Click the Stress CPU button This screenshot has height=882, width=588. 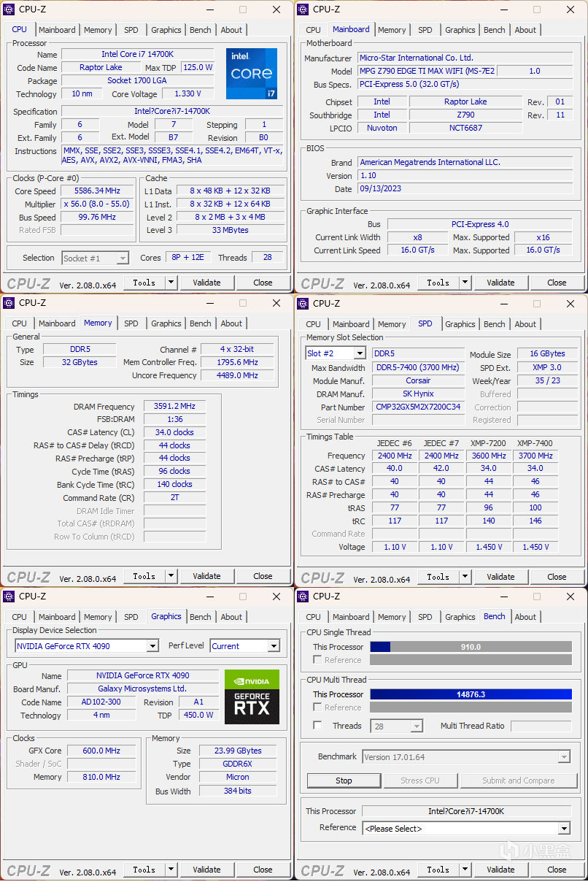pyautogui.click(x=420, y=781)
